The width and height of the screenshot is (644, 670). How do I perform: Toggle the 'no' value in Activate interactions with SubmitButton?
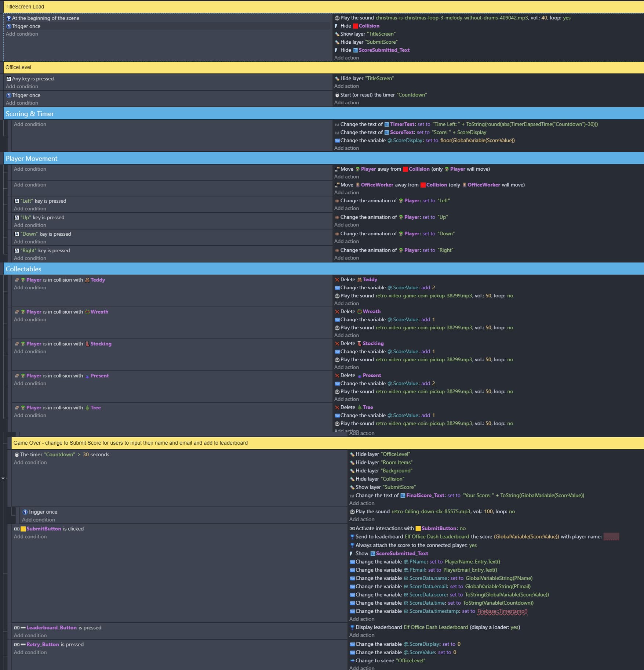[x=462, y=528]
